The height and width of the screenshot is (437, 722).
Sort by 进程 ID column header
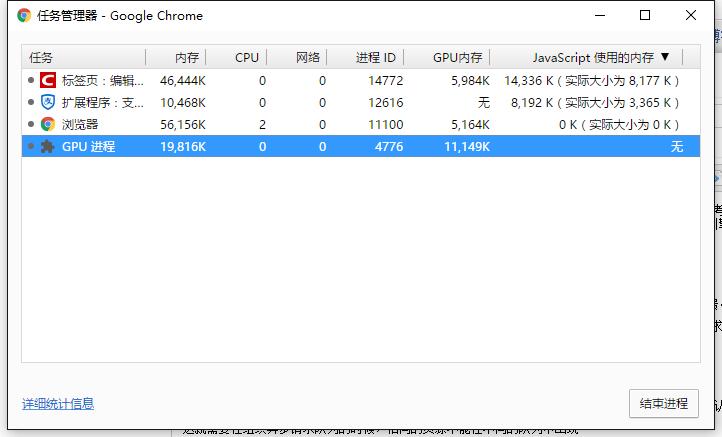[376, 58]
